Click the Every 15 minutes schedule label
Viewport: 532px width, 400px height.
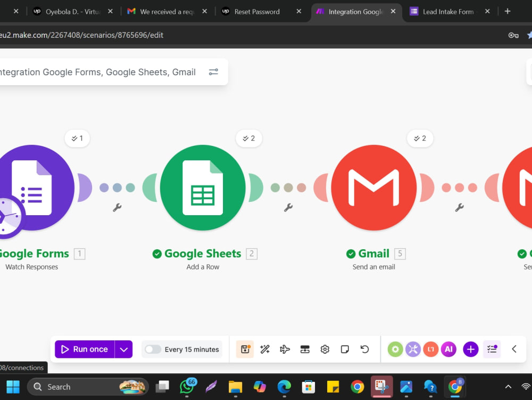point(192,349)
